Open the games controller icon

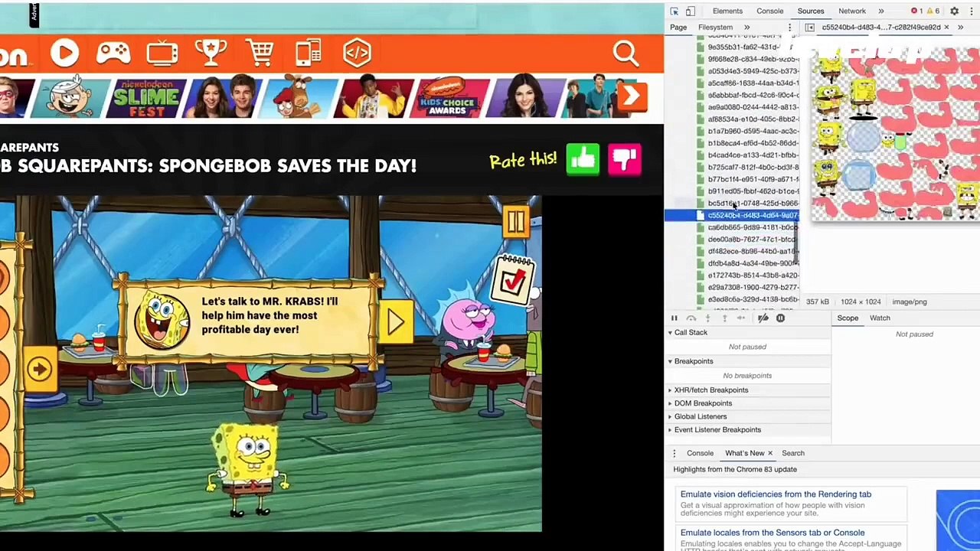click(113, 53)
